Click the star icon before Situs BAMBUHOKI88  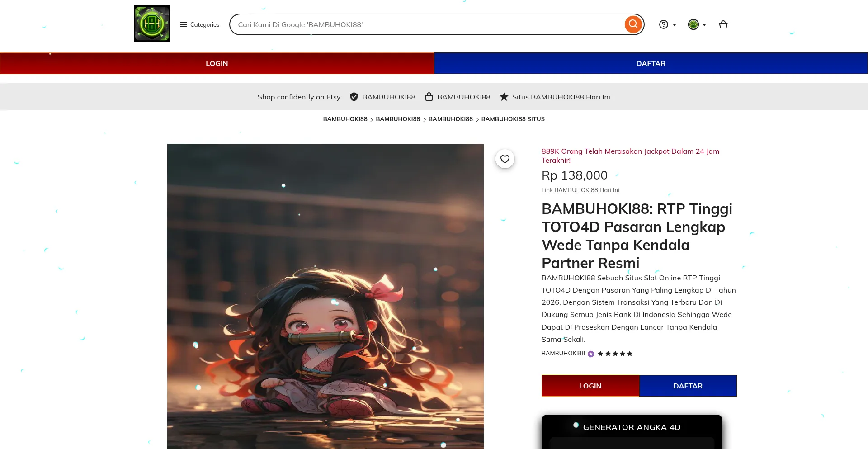click(504, 97)
